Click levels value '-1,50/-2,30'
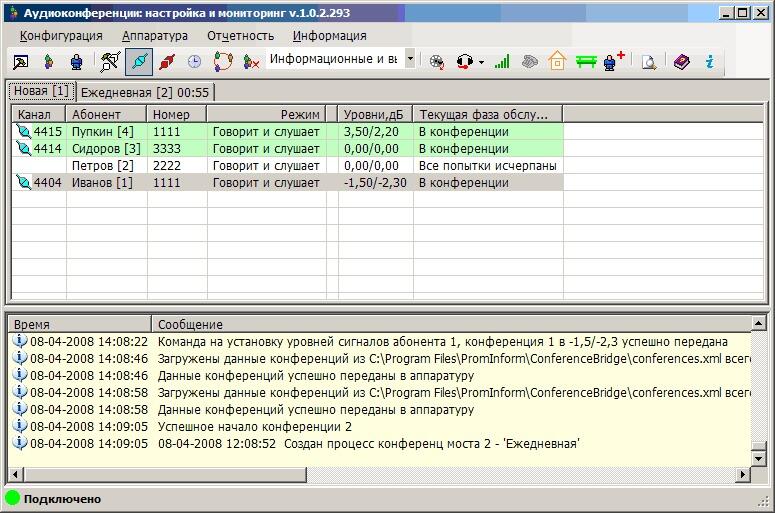775x513 pixels. [375, 183]
